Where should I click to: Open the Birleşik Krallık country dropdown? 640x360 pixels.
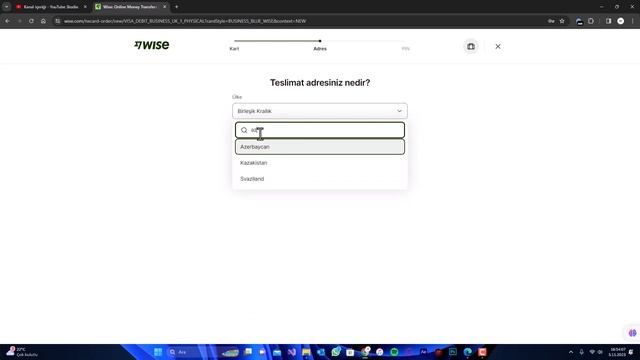tap(320, 111)
